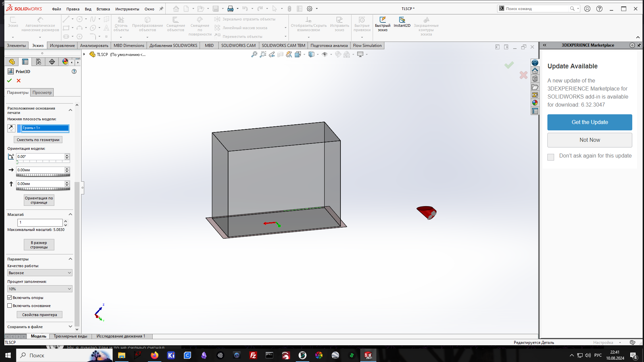
Task: Click the Get the Update button
Action: 590,122
